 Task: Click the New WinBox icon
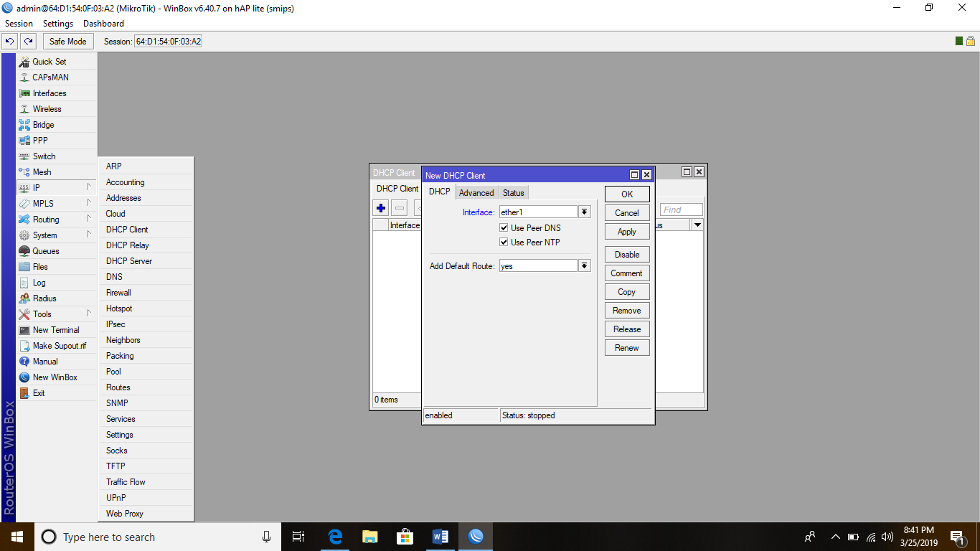click(24, 377)
